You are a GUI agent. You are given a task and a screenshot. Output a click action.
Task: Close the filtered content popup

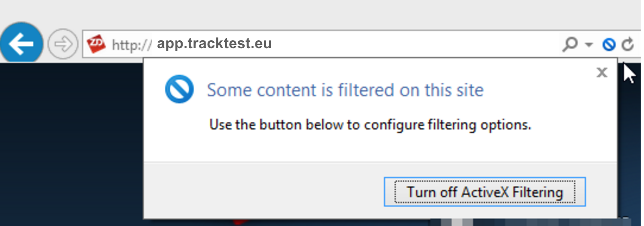pos(602,73)
